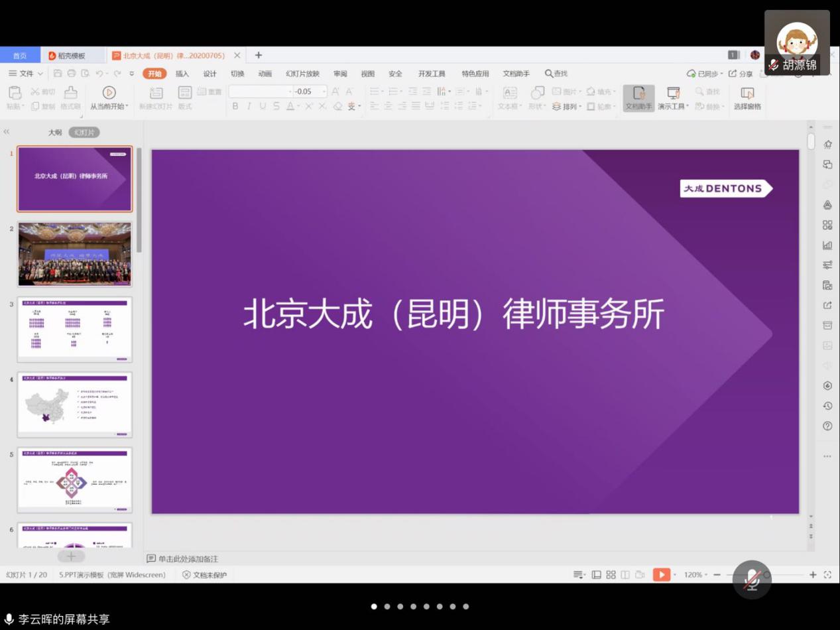The height and width of the screenshot is (630, 840).
Task: Open the 文件 file menu
Action: click(26, 74)
